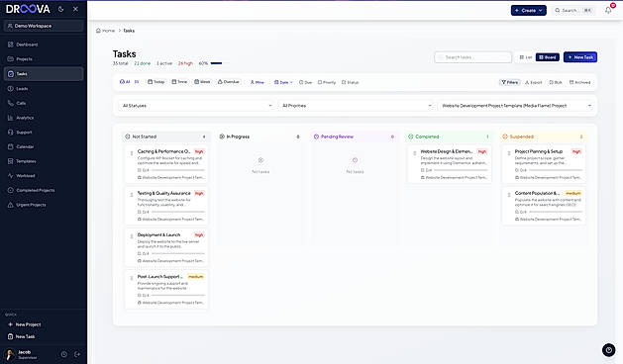Image resolution: width=623 pixels, height=364 pixels.
Task: Click New Project quick action in sidebar
Action: (44, 324)
